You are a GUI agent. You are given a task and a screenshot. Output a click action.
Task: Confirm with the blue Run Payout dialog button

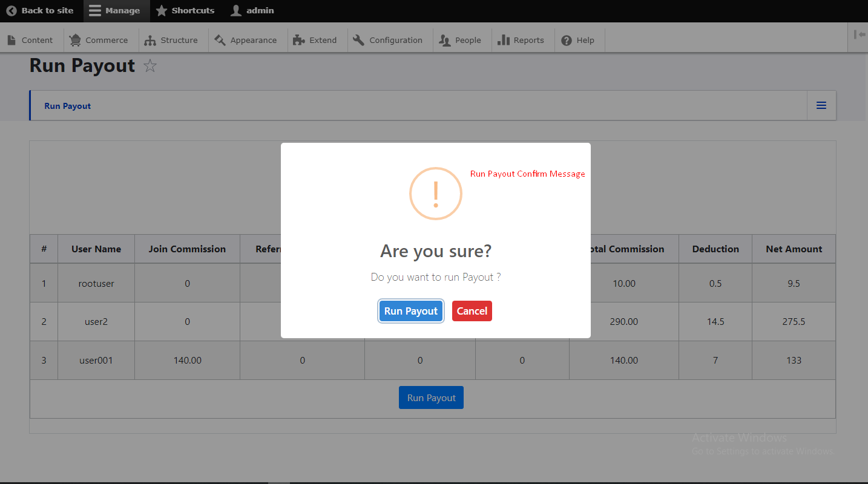pos(411,311)
